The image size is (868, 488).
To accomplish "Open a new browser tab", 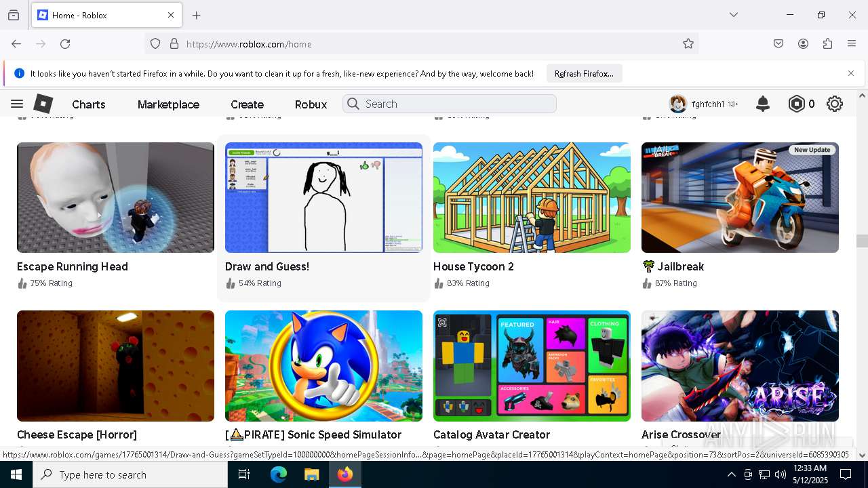I will coord(197,15).
